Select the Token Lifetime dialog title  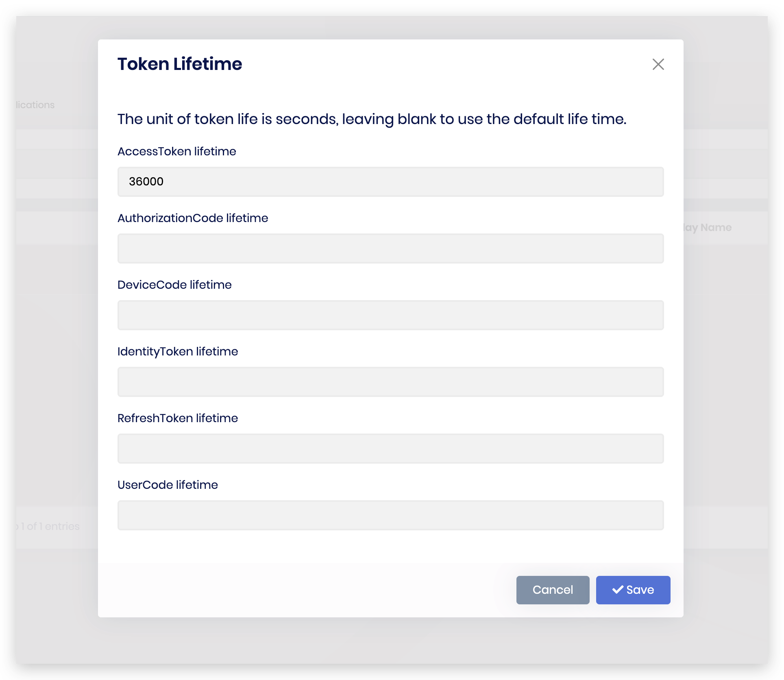180,63
